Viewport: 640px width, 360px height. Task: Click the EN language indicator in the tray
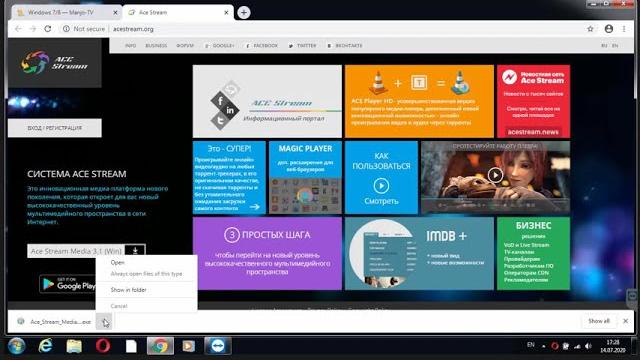pos(531,345)
